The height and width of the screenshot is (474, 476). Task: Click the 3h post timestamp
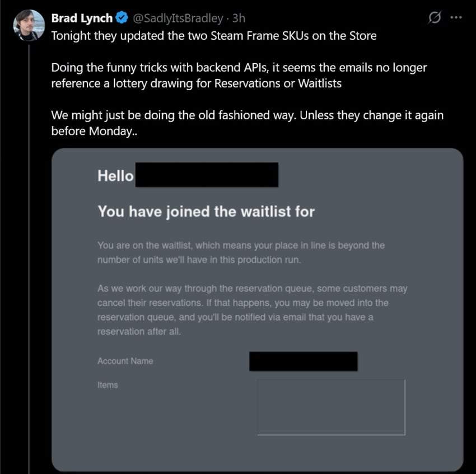tap(239, 18)
